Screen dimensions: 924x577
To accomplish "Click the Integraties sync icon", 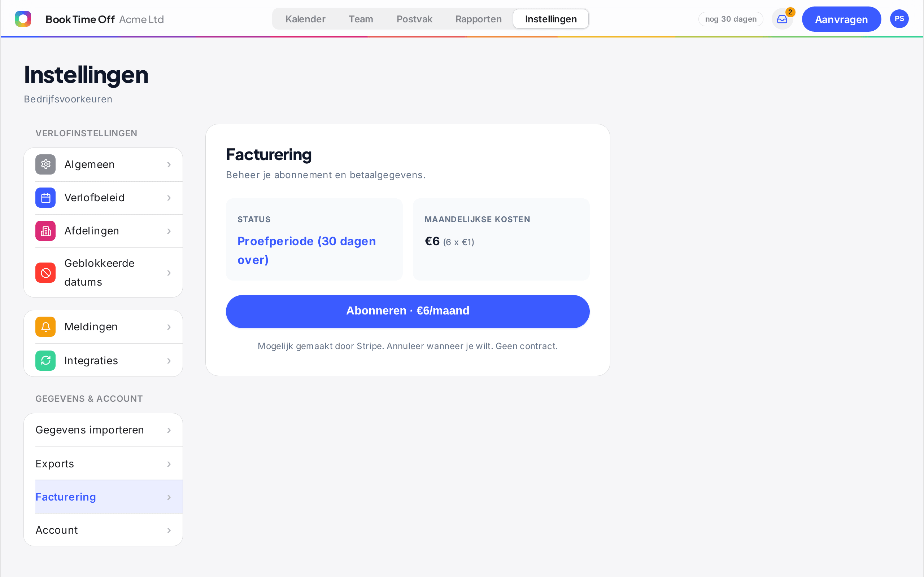I will coord(45,361).
